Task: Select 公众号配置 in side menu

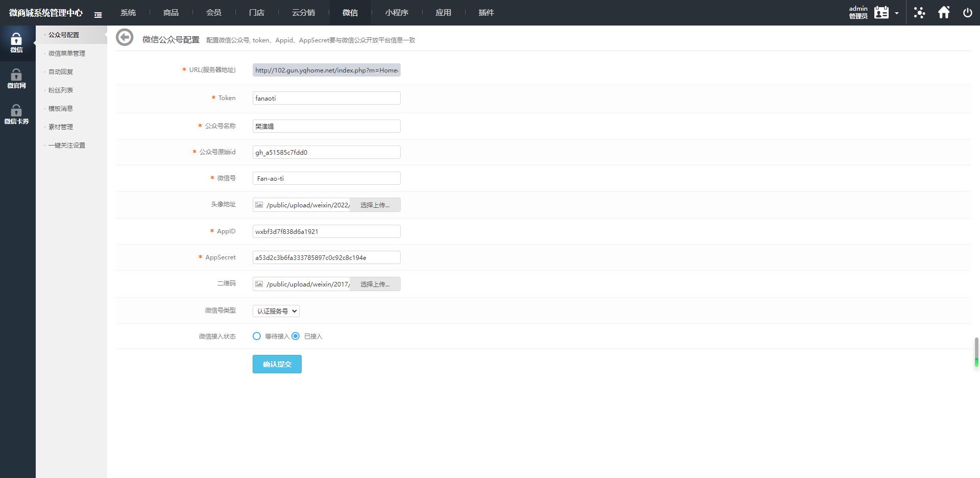Action: pos(64,35)
